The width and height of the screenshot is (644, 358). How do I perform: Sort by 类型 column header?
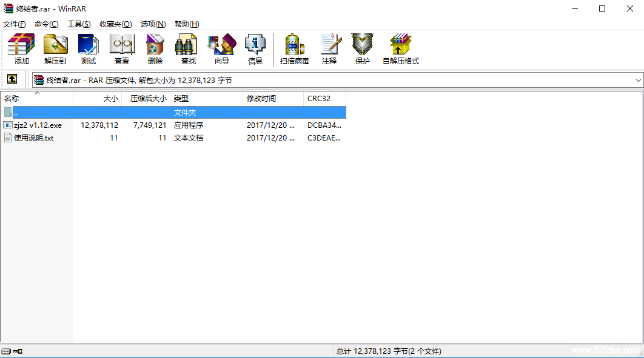click(x=207, y=98)
